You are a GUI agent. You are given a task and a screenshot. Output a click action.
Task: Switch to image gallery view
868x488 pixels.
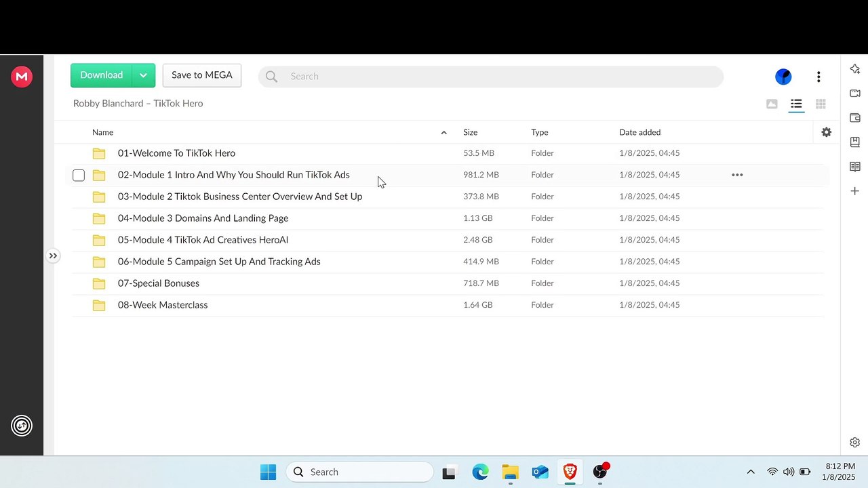772,104
